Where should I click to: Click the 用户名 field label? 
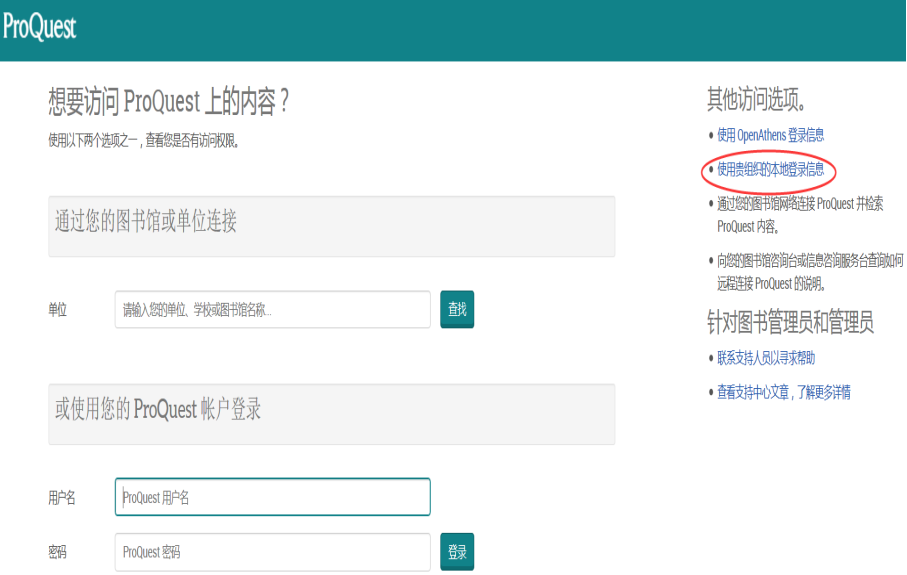tap(62, 497)
